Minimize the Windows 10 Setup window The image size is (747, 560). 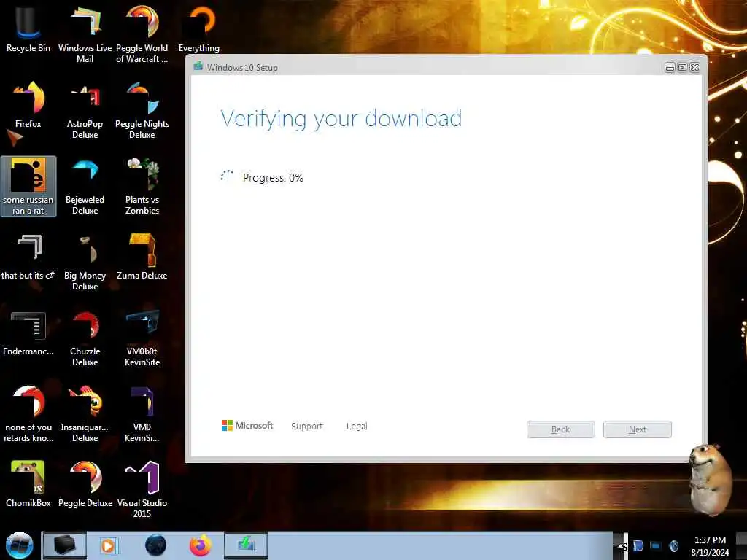(x=670, y=68)
